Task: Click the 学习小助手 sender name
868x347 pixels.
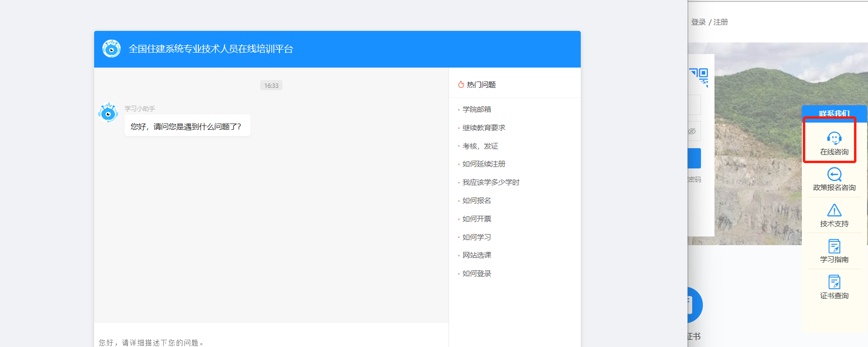Action: pos(140,109)
